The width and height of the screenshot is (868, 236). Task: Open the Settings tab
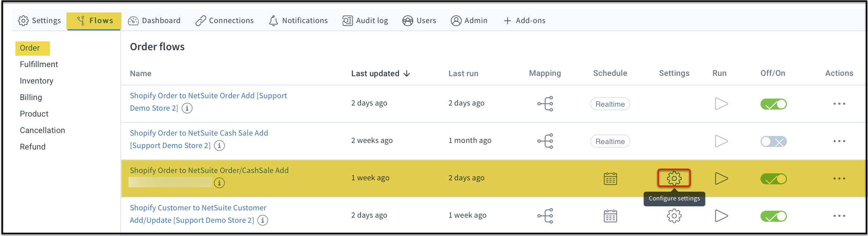coord(39,21)
